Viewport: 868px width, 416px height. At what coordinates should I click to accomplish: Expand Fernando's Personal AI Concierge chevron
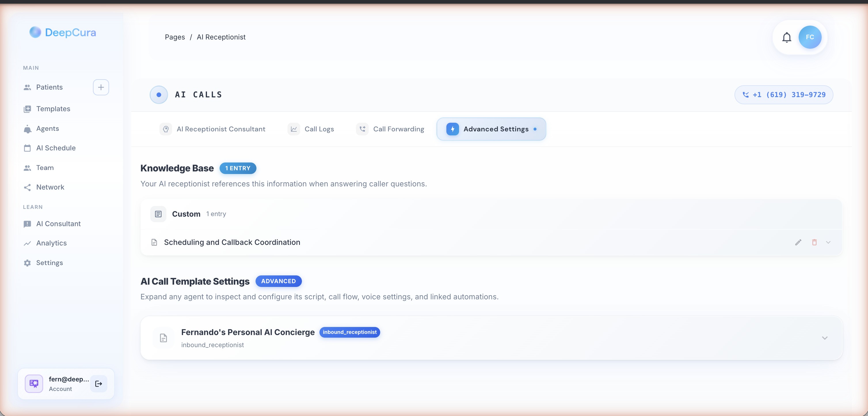click(x=825, y=338)
